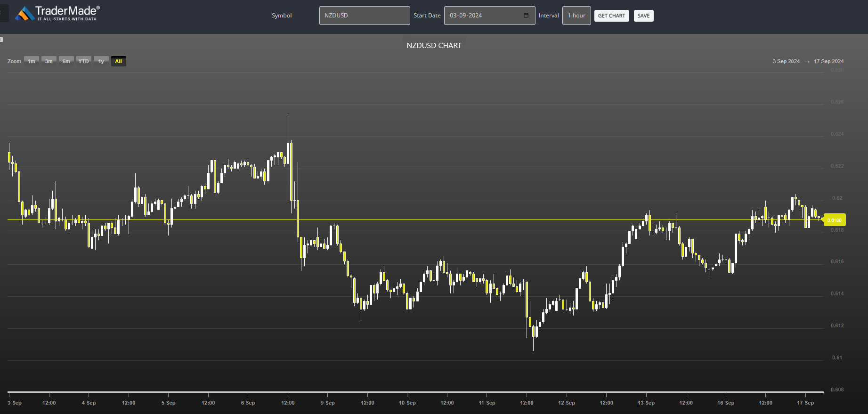868x414 pixels.
Task: Click the Symbol label in the header
Action: click(282, 16)
